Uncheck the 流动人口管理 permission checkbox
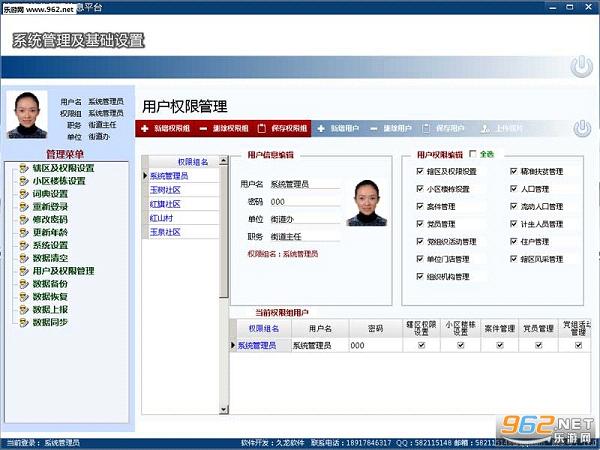 pos(514,206)
